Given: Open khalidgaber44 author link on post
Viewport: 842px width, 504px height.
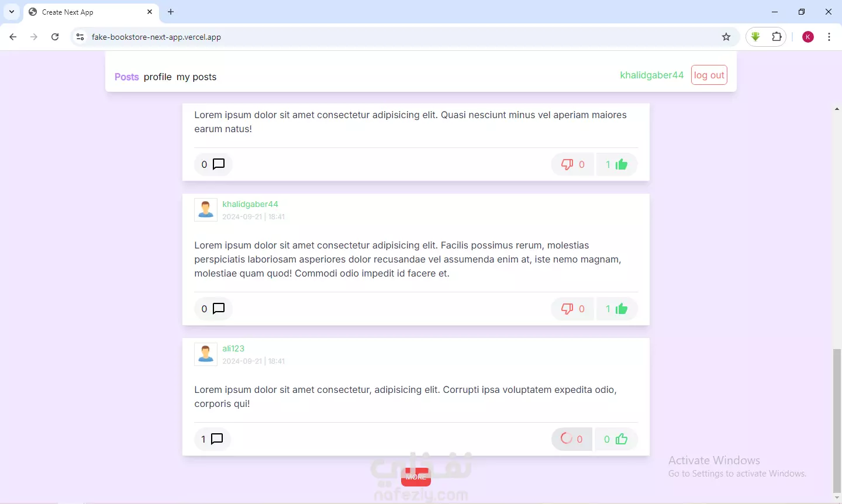Looking at the screenshot, I should 250,204.
